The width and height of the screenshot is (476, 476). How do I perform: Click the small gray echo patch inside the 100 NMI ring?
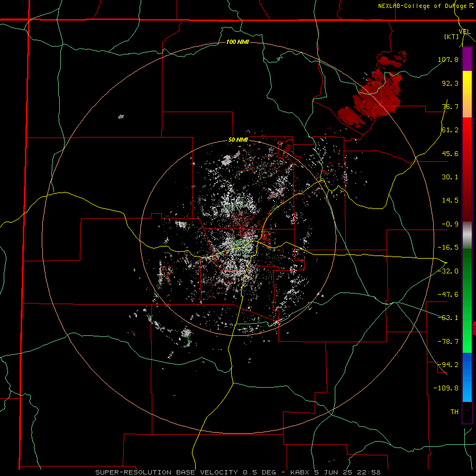[x=121, y=116]
